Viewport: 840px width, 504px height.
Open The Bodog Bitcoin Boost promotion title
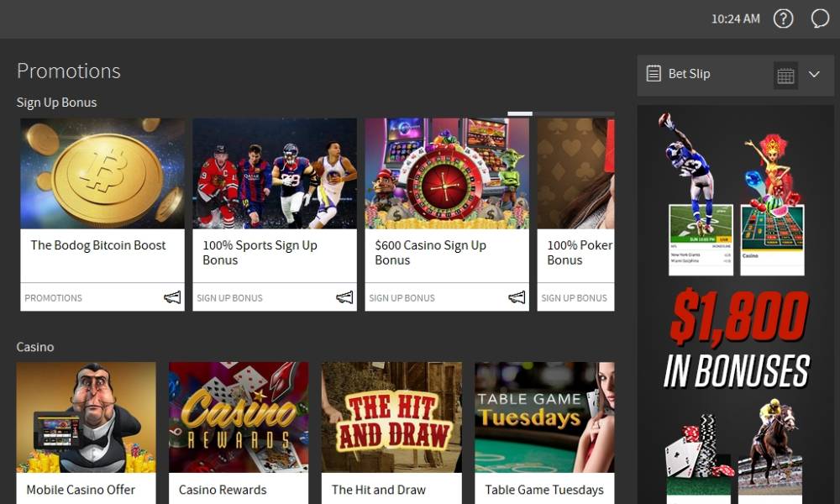98,245
